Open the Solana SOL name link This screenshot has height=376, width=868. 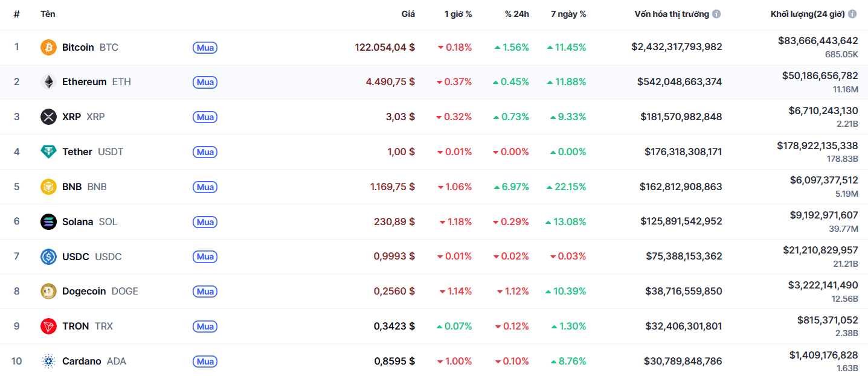[90, 222]
